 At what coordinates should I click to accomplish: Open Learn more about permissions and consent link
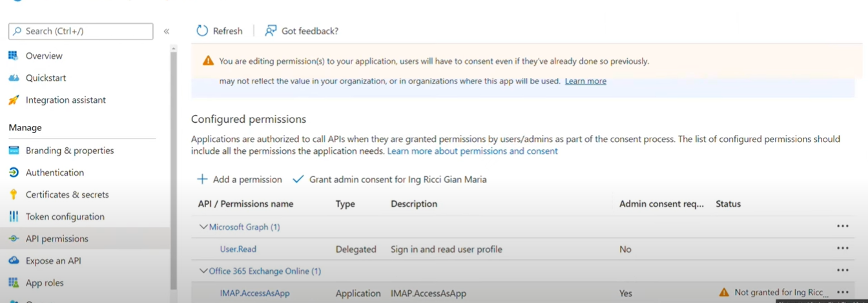(x=472, y=151)
